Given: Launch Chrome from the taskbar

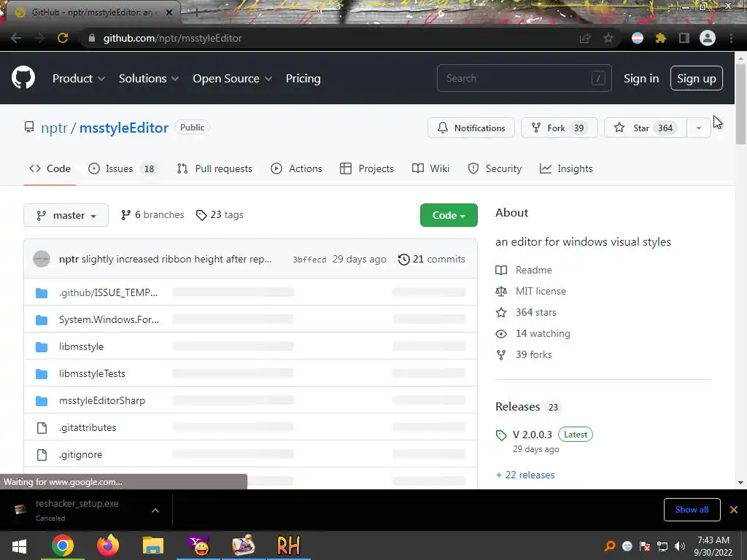Looking at the screenshot, I should pyautogui.click(x=63, y=545).
